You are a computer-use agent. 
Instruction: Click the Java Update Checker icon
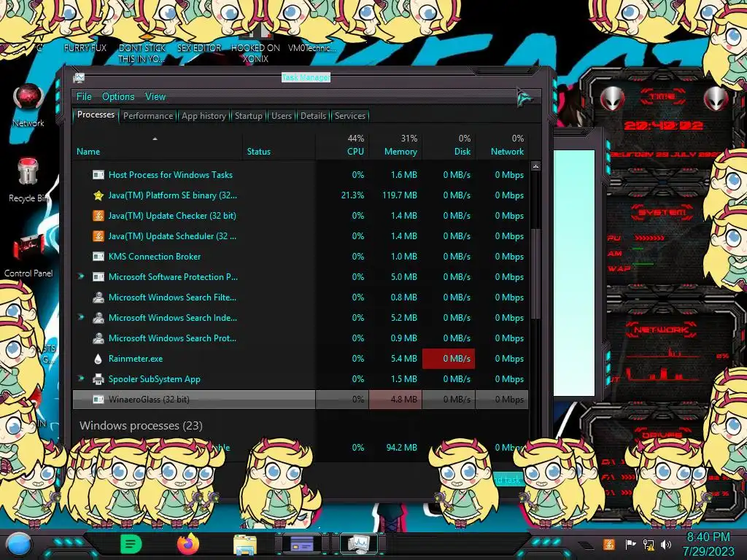coord(98,216)
